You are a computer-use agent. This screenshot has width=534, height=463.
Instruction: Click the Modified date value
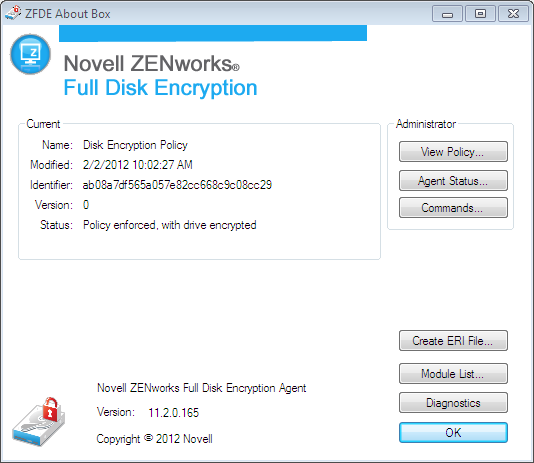(138, 165)
